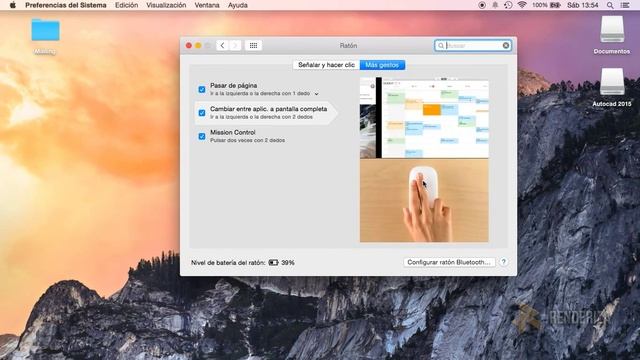
Task: Go forward with the right chevron button
Action: [235, 45]
